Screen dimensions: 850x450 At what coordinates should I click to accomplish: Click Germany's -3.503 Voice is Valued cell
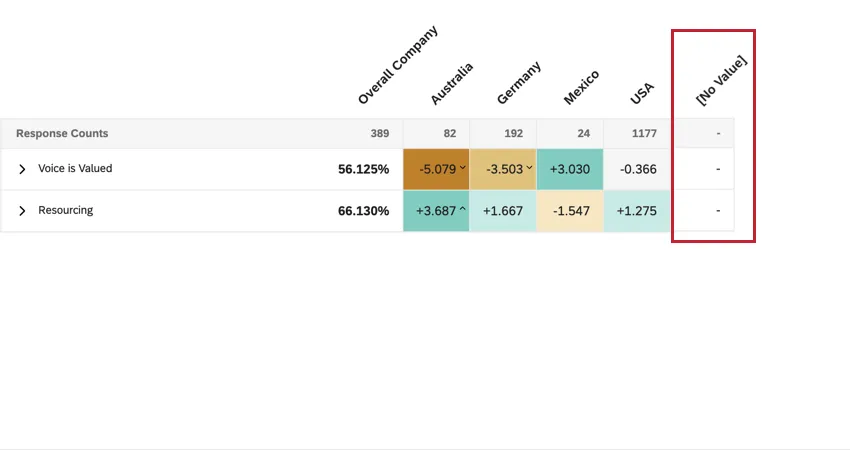[x=503, y=169]
